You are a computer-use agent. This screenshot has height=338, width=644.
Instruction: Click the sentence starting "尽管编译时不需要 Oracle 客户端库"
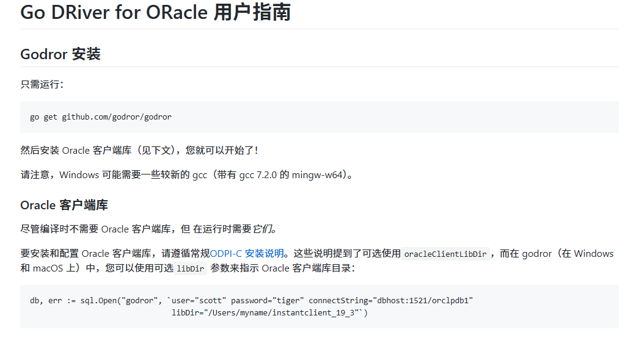click(148, 229)
